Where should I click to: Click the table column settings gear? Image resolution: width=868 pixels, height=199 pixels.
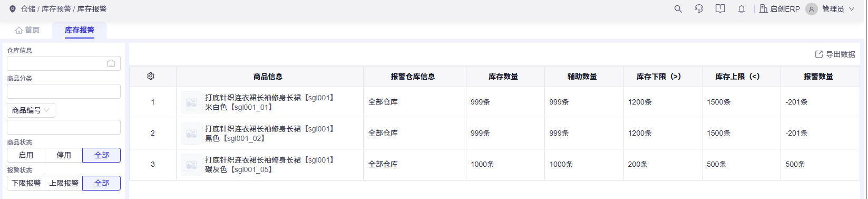pyautogui.click(x=151, y=76)
